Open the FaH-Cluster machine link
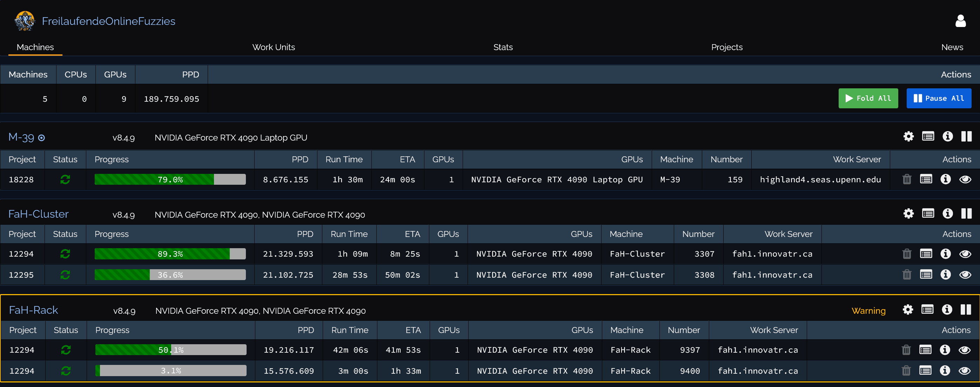The height and width of the screenshot is (387, 980). pos(39,214)
